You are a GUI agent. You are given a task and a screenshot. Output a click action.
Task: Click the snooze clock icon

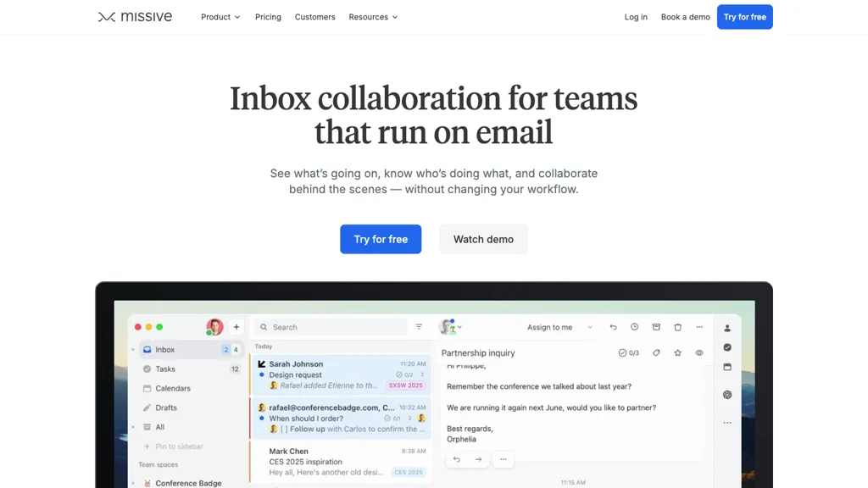634,327
